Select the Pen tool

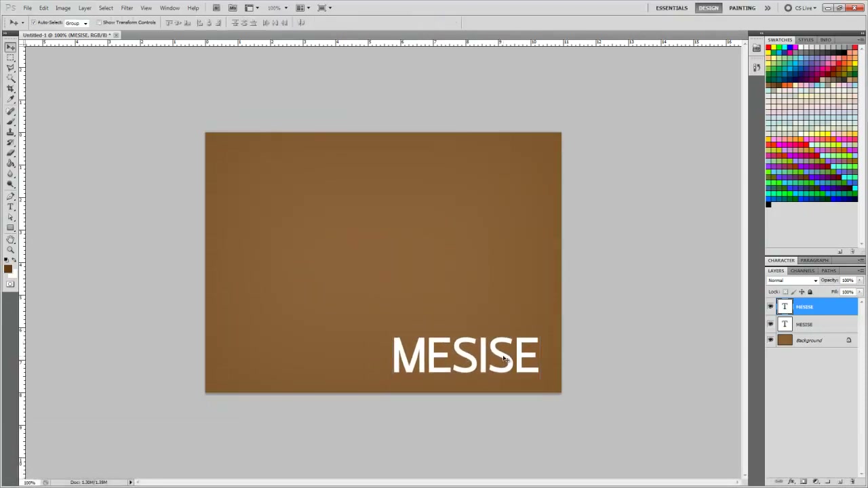[x=11, y=196]
